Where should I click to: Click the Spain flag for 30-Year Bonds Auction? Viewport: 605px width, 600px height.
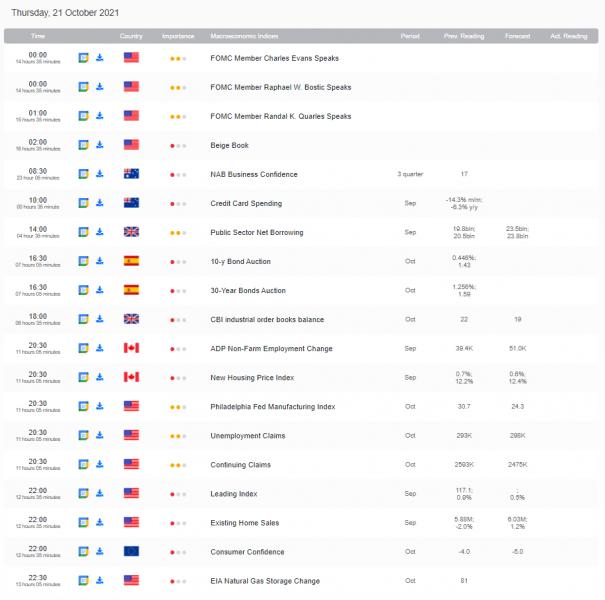click(131, 290)
